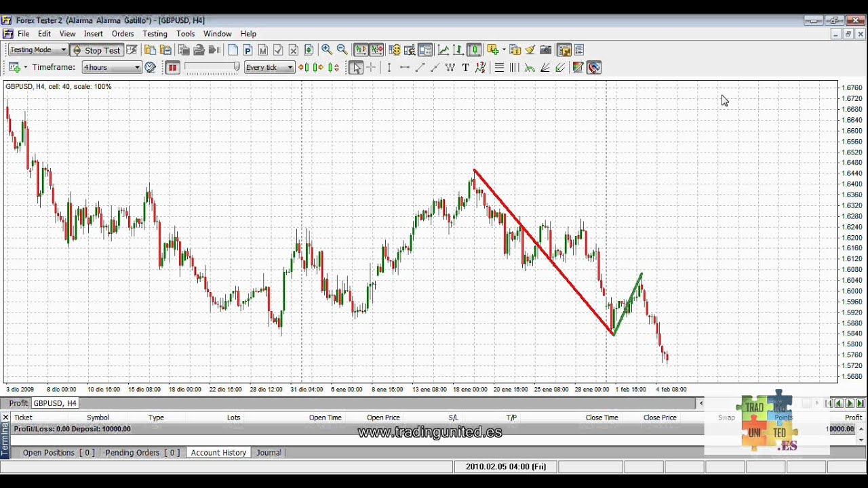This screenshot has height=488, width=868.
Task: Click the add indicator icon
Action: pos(493,49)
